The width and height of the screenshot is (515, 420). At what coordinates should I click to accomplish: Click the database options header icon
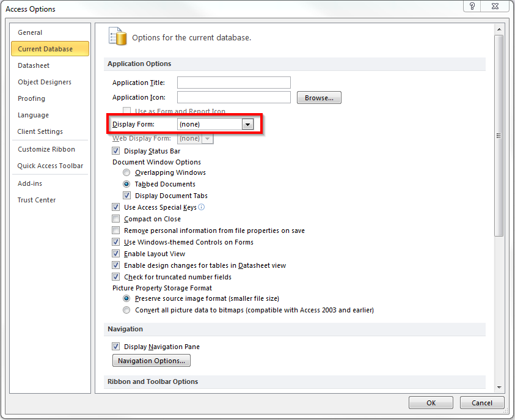click(x=117, y=36)
